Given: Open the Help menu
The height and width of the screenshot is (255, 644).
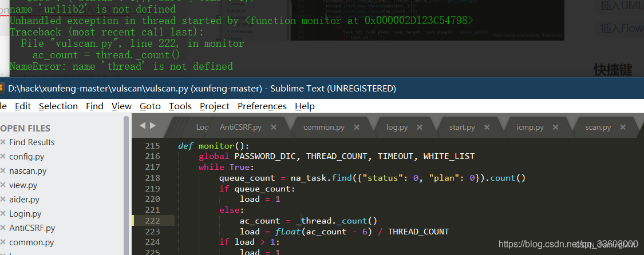Looking at the screenshot, I should click(x=305, y=106).
